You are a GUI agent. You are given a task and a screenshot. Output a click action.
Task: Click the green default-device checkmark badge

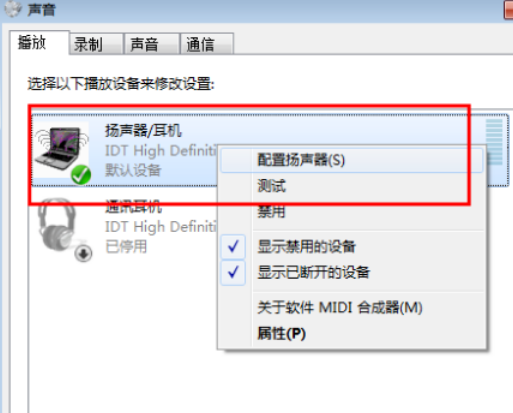pos(81,174)
